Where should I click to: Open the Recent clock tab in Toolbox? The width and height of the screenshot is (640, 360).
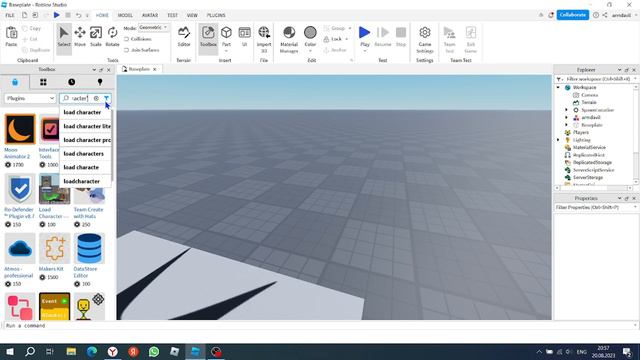click(71, 82)
